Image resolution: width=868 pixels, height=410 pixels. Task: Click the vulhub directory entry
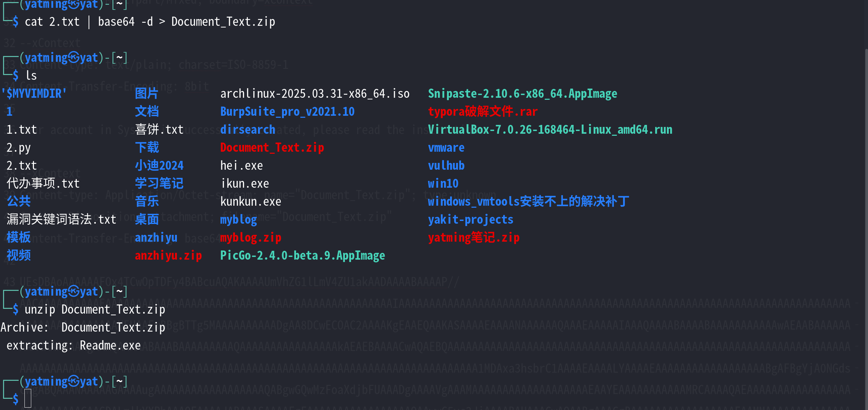446,166
